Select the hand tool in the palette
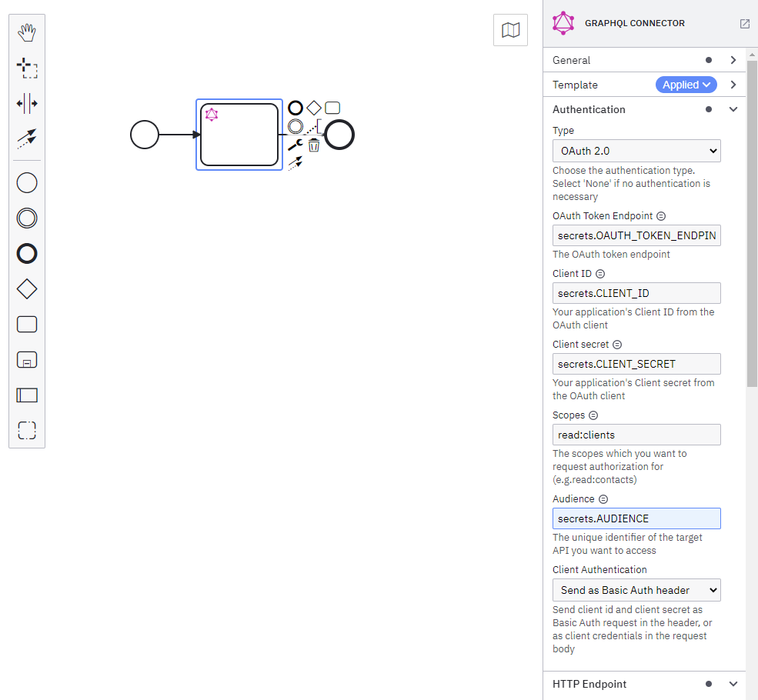The width and height of the screenshot is (758, 700). pos(26,32)
